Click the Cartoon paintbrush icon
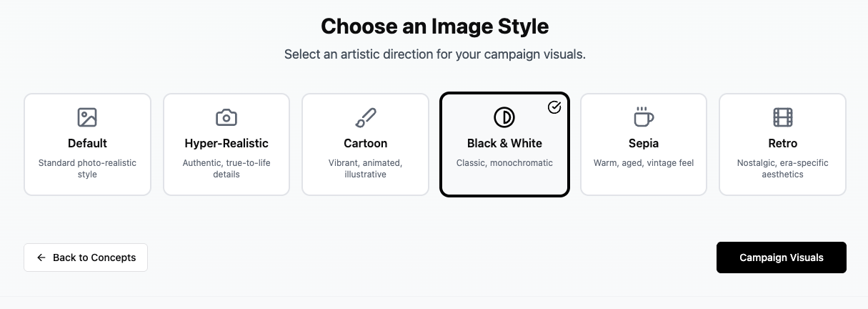 tap(365, 117)
